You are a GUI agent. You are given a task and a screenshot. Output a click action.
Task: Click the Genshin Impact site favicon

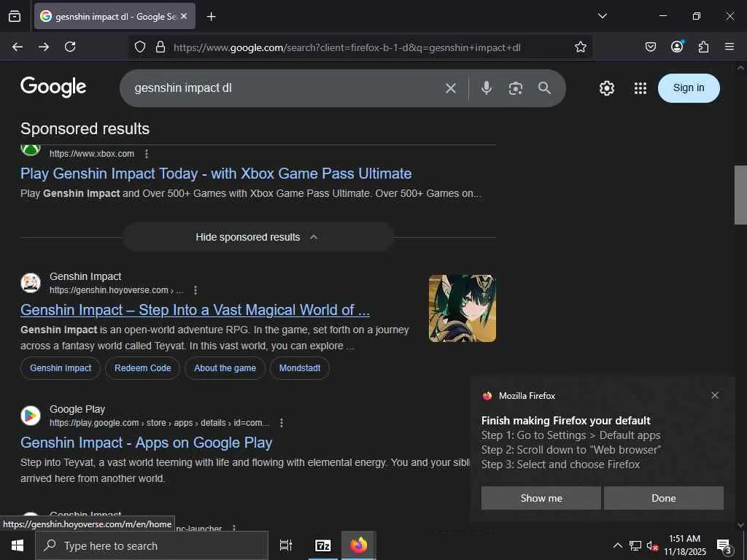pyautogui.click(x=31, y=283)
